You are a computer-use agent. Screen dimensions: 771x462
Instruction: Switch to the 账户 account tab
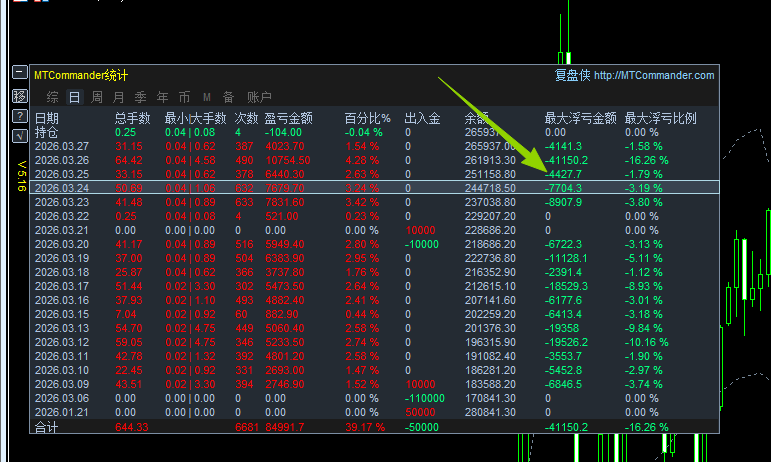coord(259,97)
